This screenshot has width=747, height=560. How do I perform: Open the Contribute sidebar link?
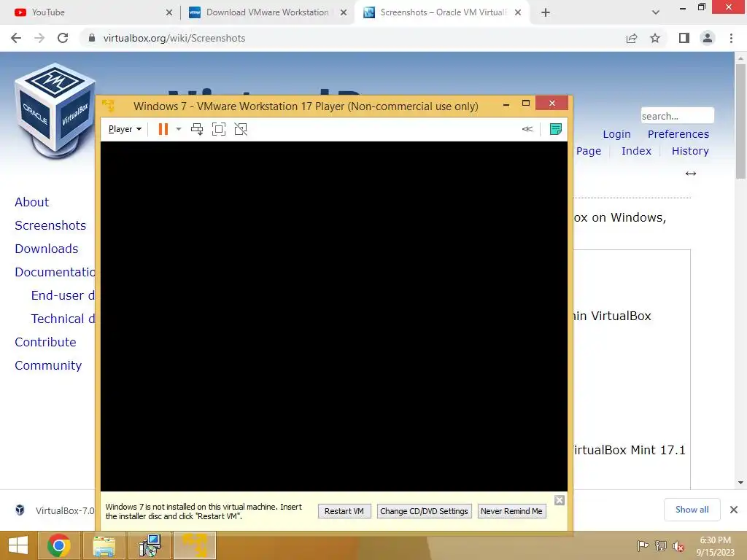[x=45, y=342]
